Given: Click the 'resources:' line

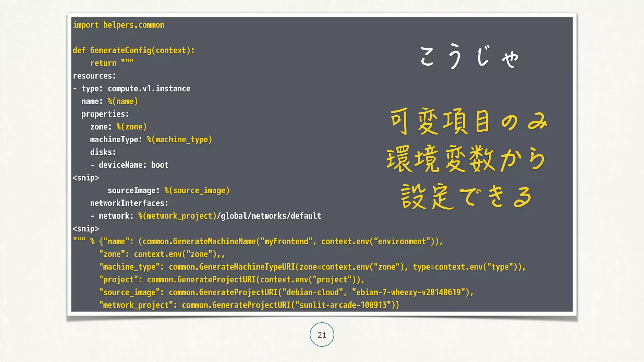Looking at the screenshot, I should pos(94,76).
